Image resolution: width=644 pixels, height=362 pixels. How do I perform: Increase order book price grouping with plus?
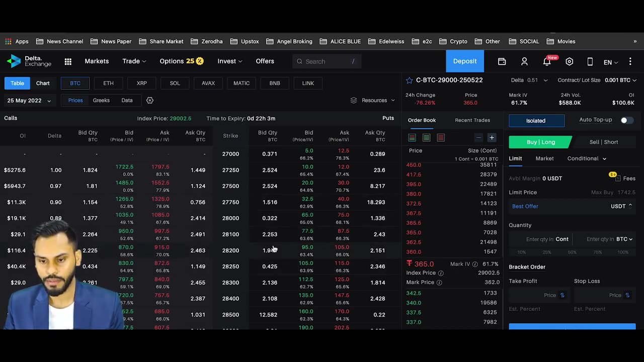(x=492, y=138)
